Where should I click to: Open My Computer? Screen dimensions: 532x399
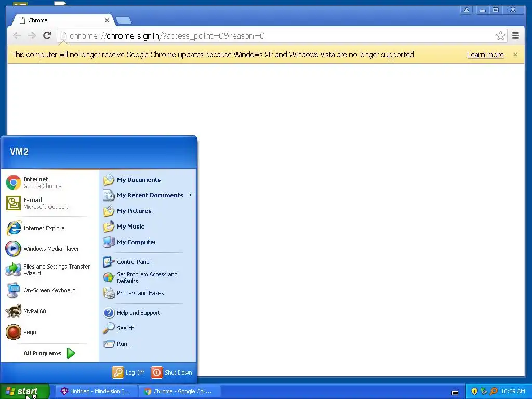(x=148, y=242)
